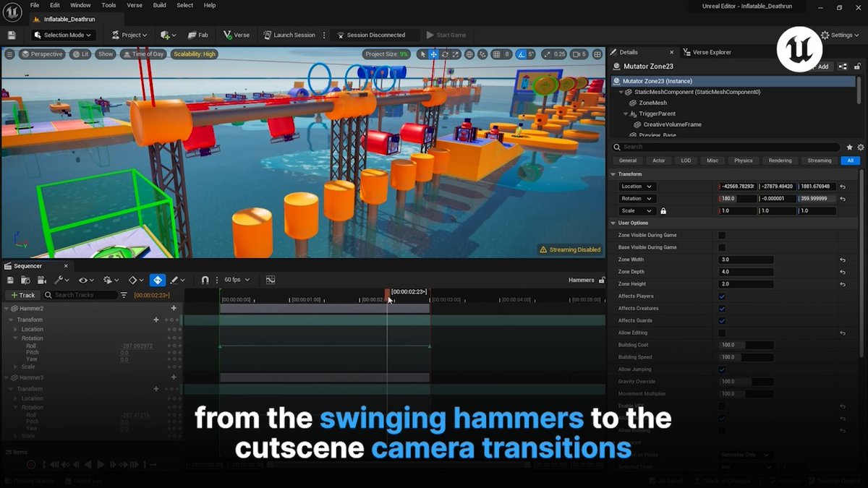The height and width of the screenshot is (488, 868).
Task: Open the File menu
Action: [35, 5]
